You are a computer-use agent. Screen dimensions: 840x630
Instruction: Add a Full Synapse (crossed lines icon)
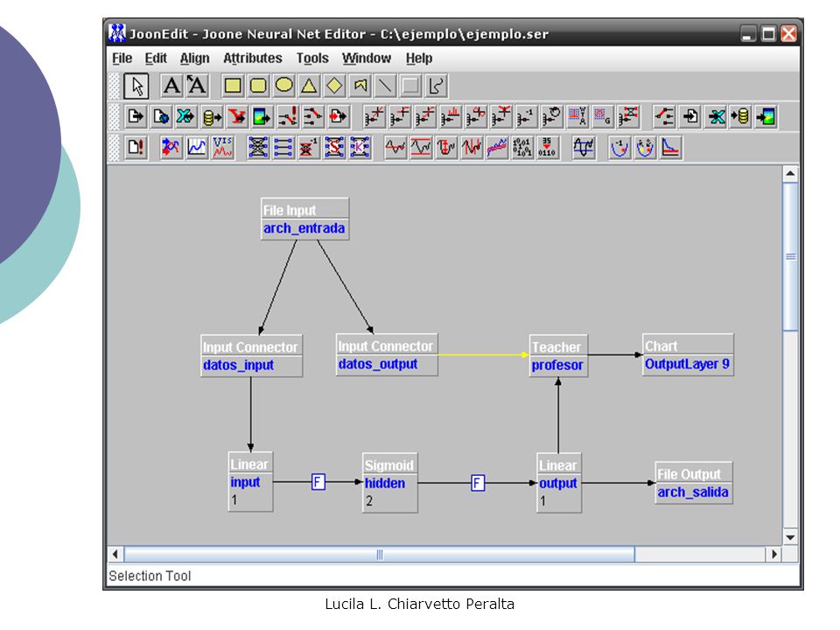(257, 147)
